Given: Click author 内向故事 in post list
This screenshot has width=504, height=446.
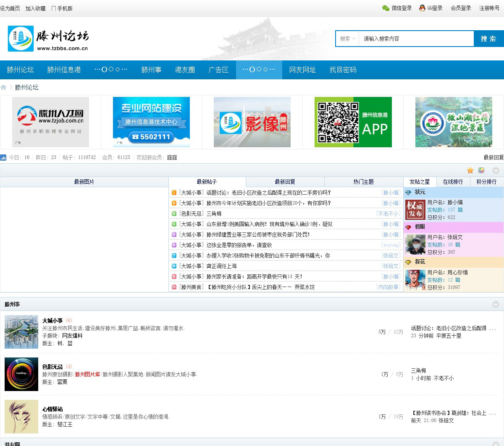Looking at the screenshot, I should (388, 287).
